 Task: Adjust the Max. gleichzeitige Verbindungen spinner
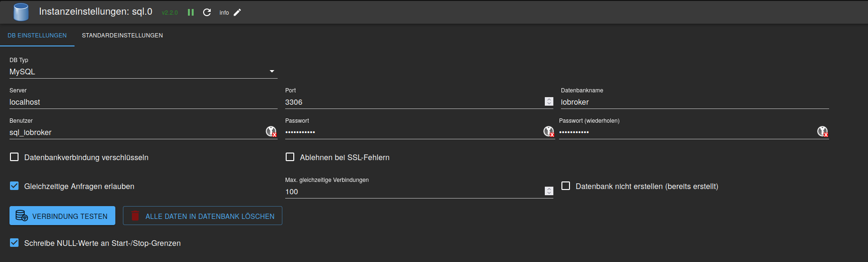549,191
